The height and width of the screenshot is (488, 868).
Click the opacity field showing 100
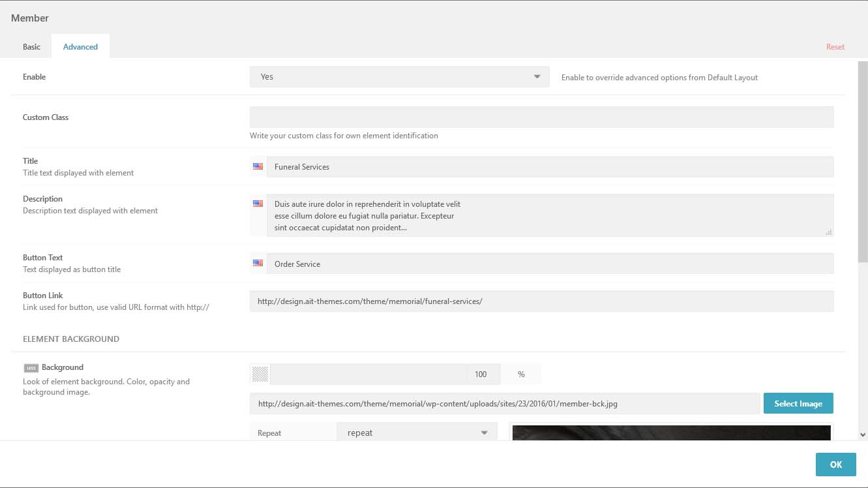483,374
